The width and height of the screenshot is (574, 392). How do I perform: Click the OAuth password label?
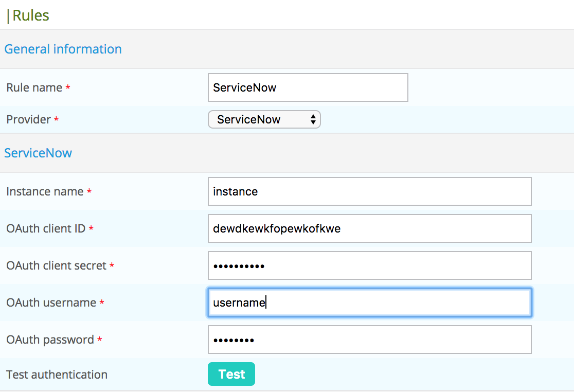pyautogui.click(x=50, y=340)
